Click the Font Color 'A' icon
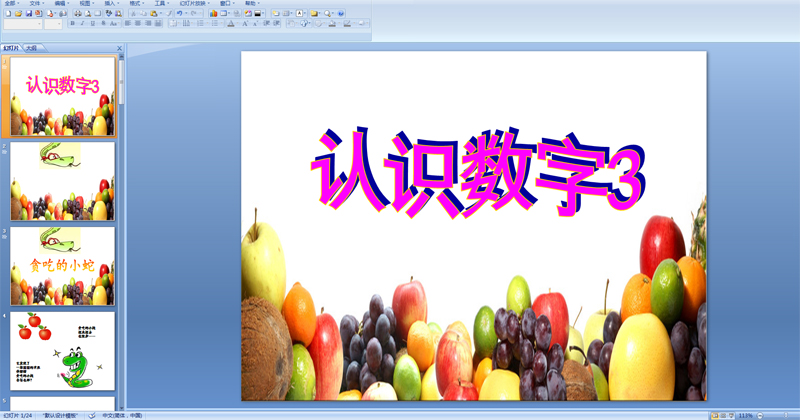 tap(231, 23)
